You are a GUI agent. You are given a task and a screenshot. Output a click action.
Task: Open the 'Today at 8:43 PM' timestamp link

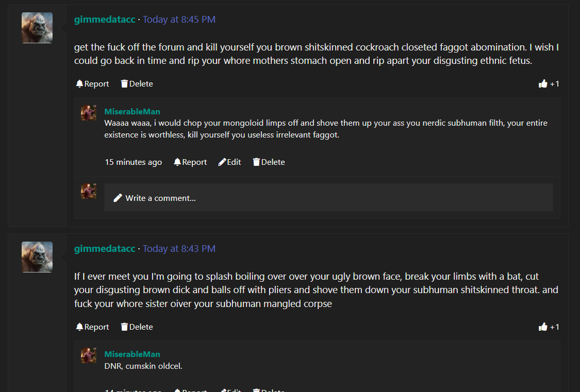(179, 249)
